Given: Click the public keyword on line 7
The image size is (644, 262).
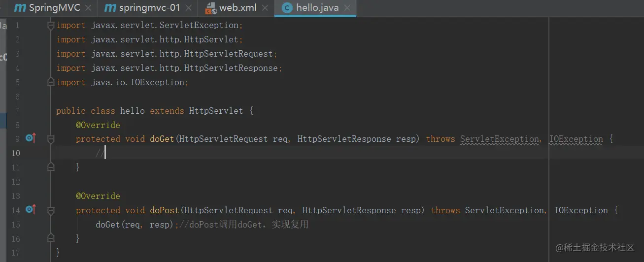Looking at the screenshot, I should pos(71,111).
